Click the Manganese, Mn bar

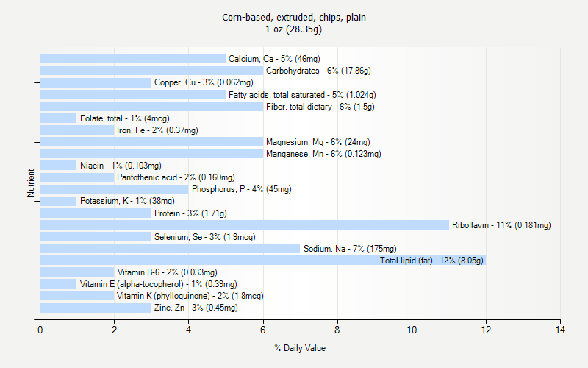(151, 154)
